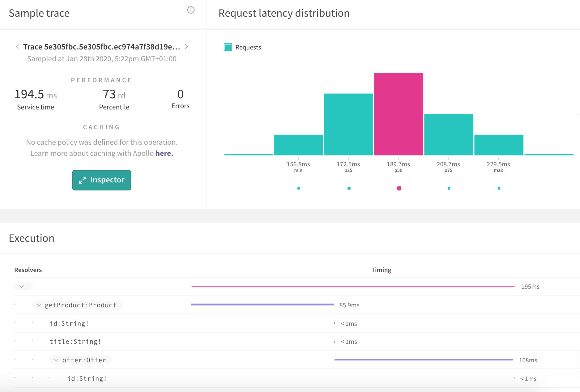Collapse the offer:Offer resolver
Screen dimensions: 580x392
56,360
